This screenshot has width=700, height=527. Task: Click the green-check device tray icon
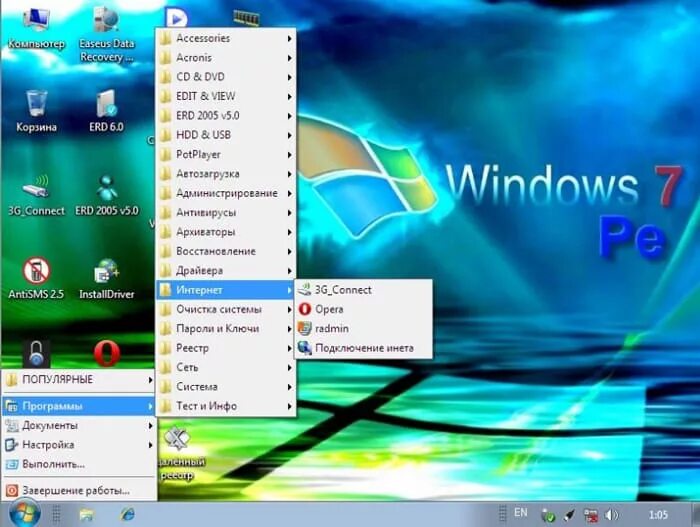[548, 515]
